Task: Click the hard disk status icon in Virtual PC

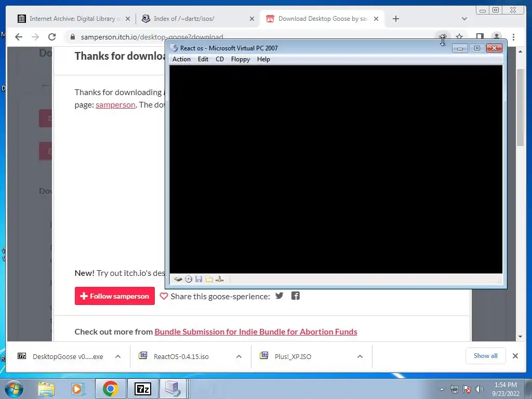Action: click(178, 279)
